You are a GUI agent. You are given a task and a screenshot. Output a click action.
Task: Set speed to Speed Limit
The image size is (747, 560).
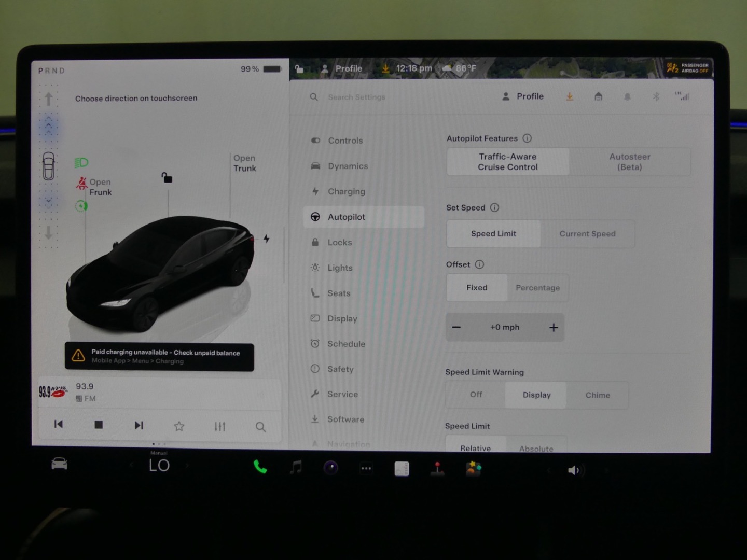[493, 234]
